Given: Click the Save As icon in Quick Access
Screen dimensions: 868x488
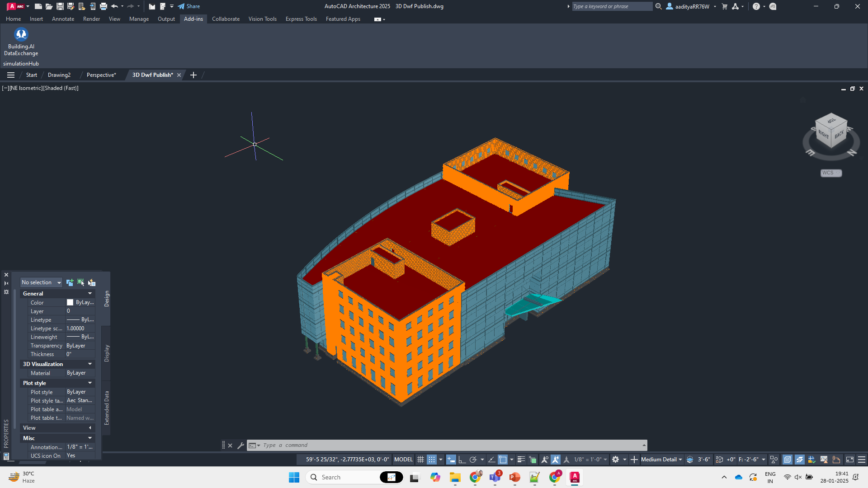Looking at the screenshot, I should pyautogui.click(x=71, y=6).
